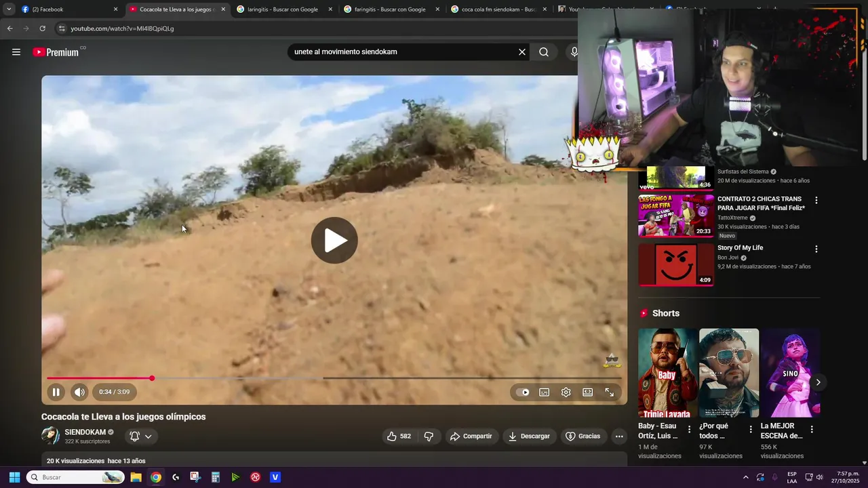Switch to faringitis - Buscar con Google tab
This screenshot has height=488, width=868.
[x=392, y=9]
